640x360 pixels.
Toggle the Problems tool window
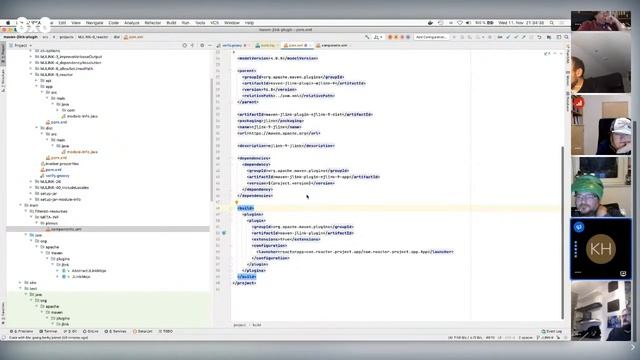22,331
